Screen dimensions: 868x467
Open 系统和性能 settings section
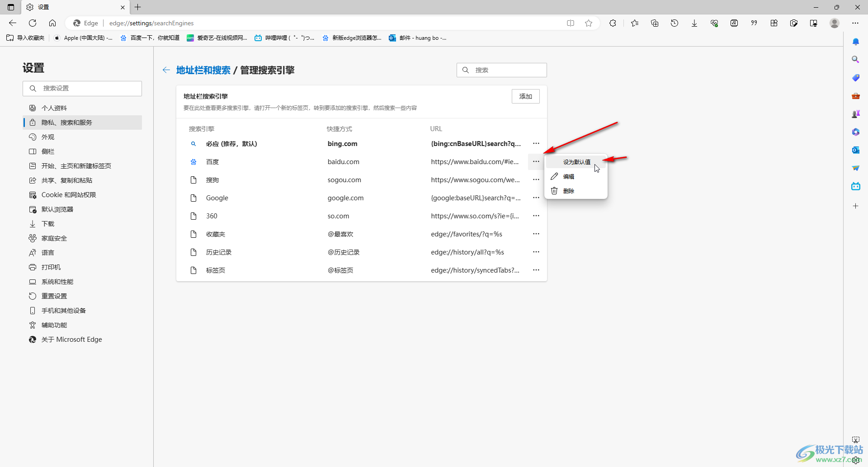pos(82,282)
